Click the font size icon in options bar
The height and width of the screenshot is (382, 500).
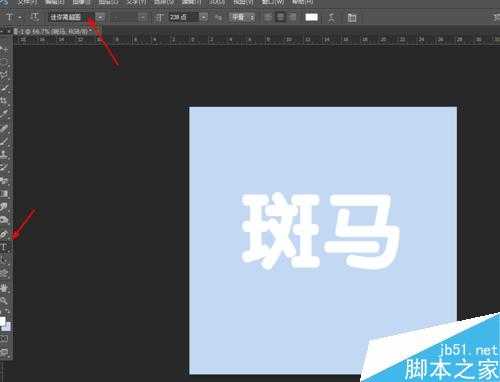tap(159, 18)
